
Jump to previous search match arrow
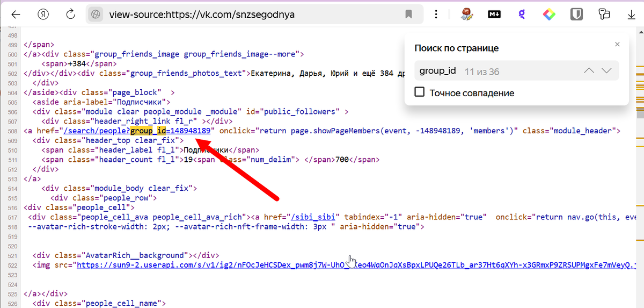point(589,70)
